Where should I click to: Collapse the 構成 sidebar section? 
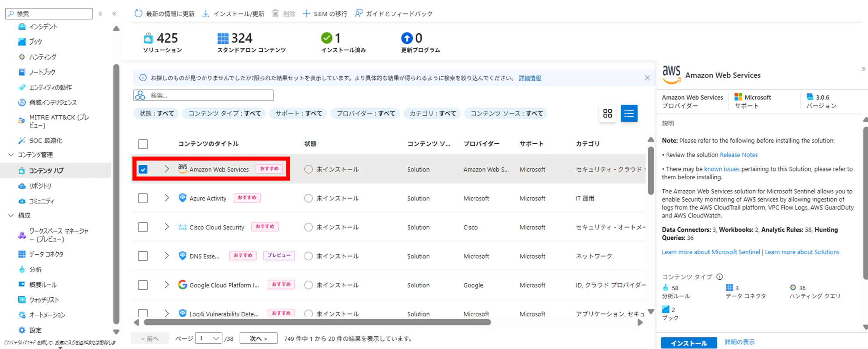pyautogui.click(x=11, y=215)
